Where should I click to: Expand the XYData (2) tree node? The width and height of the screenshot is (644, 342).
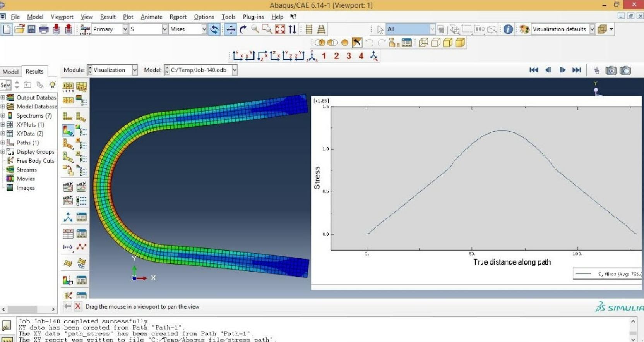point(3,134)
